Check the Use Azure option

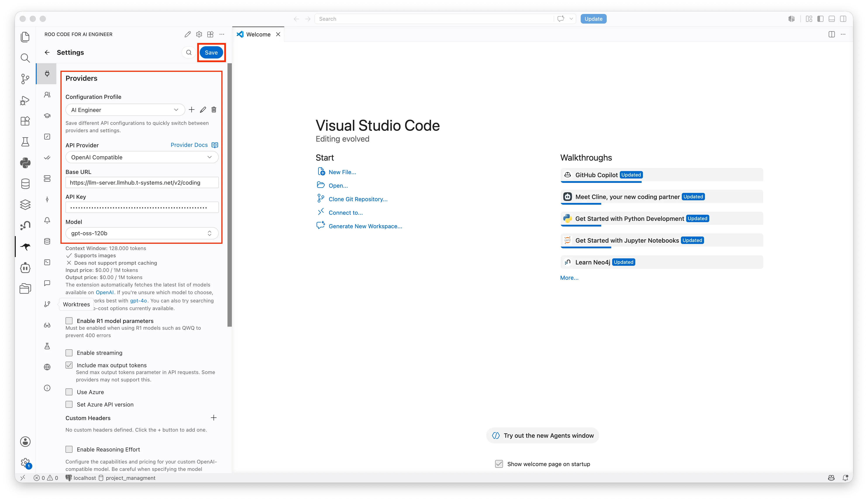coord(69,392)
